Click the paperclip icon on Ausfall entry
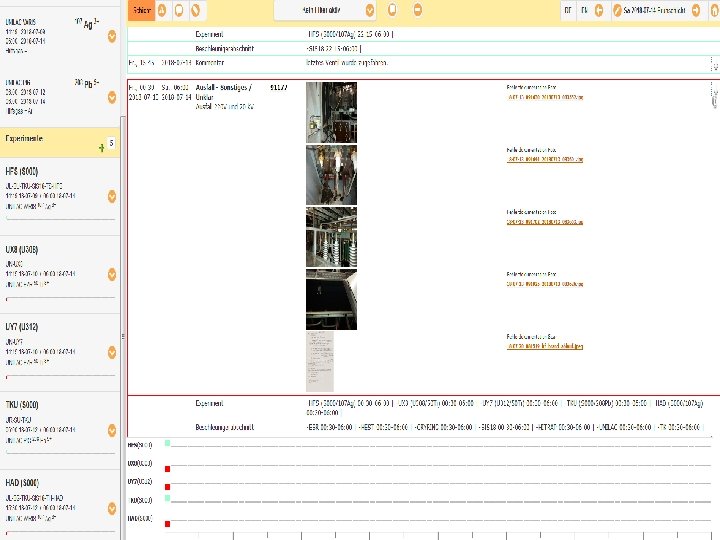This screenshot has width=720, height=540. pyautogui.click(x=714, y=100)
